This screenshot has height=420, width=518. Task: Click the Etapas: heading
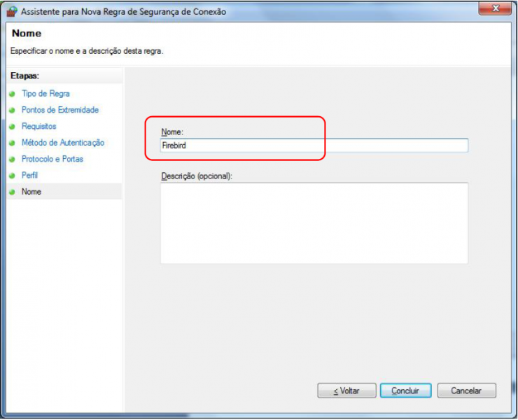24,76
